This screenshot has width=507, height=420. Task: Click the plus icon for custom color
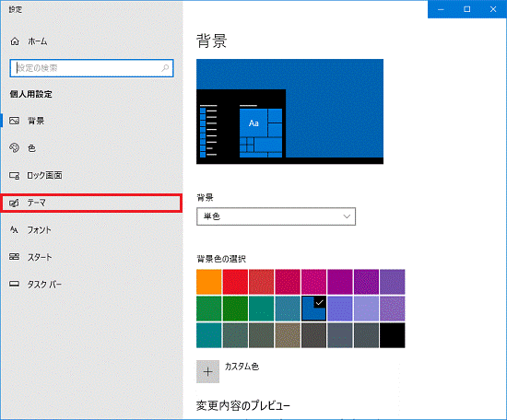(x=207, y=371)
